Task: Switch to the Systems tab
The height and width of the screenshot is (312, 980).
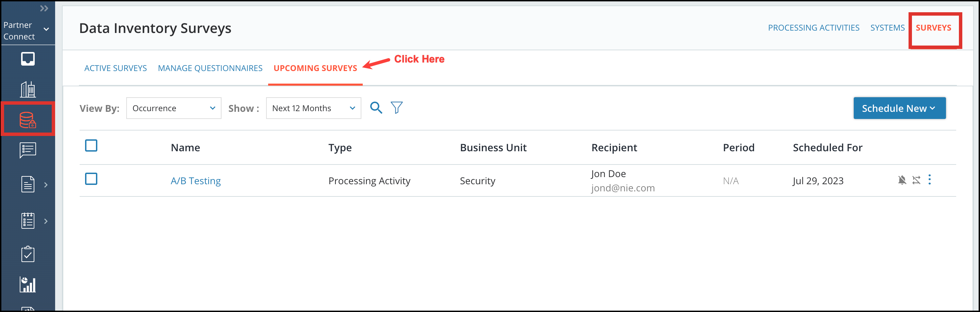Action: (887, 28)
